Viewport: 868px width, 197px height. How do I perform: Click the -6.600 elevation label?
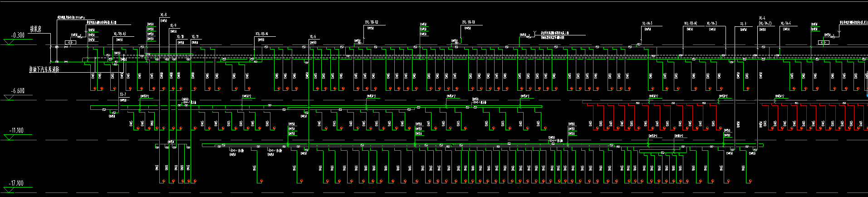18,91
